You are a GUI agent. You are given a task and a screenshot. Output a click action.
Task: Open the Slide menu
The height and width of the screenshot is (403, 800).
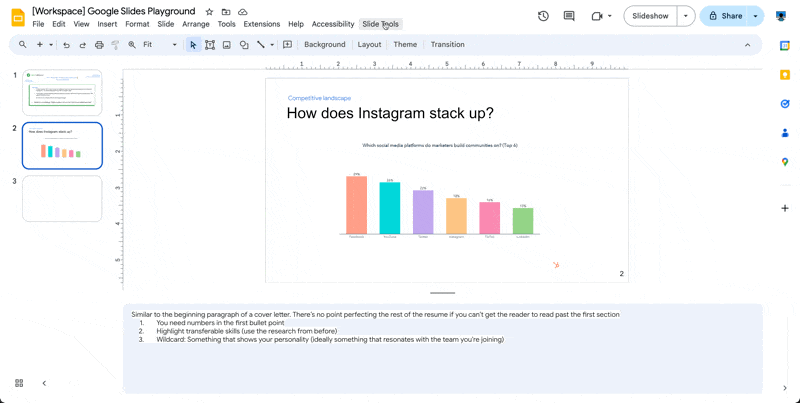click(x=166, y=24)
